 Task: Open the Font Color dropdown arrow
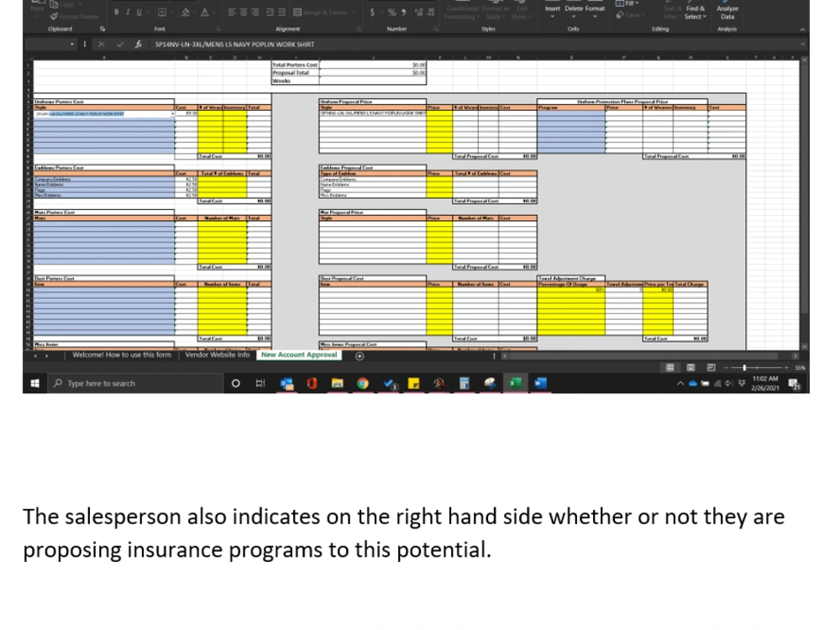pos(213,13)
